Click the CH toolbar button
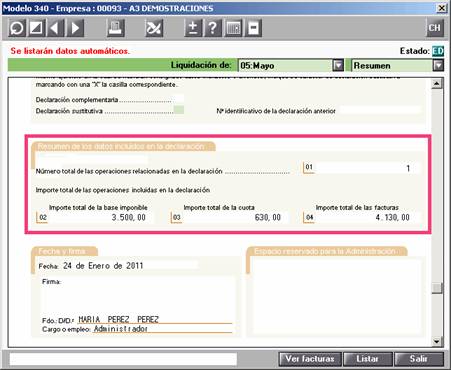 click(x=435, y=28)
